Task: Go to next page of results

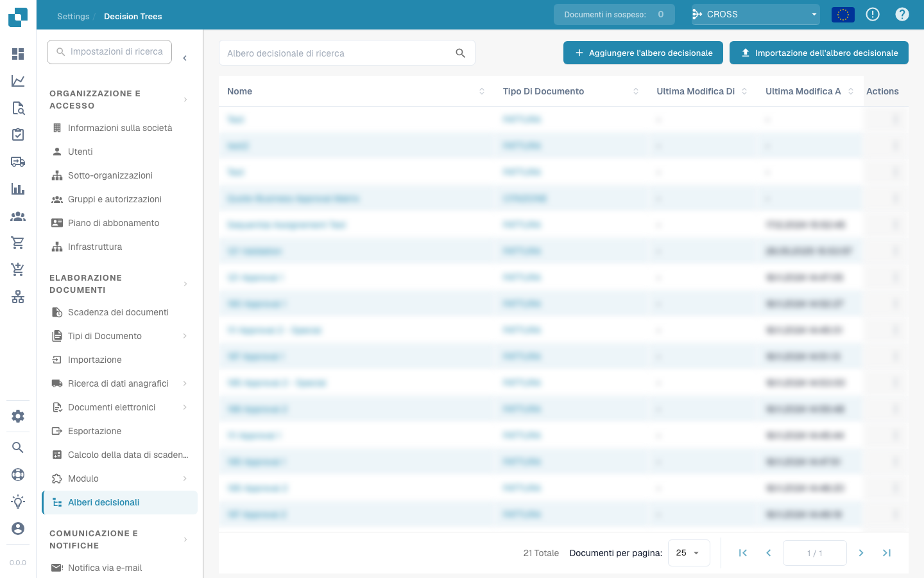Action: 861,553
